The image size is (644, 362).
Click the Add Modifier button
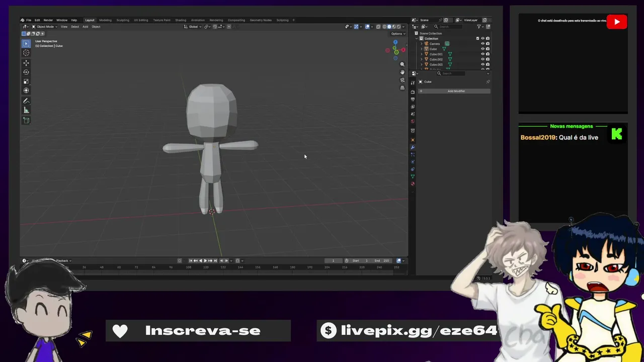[454, 91]
